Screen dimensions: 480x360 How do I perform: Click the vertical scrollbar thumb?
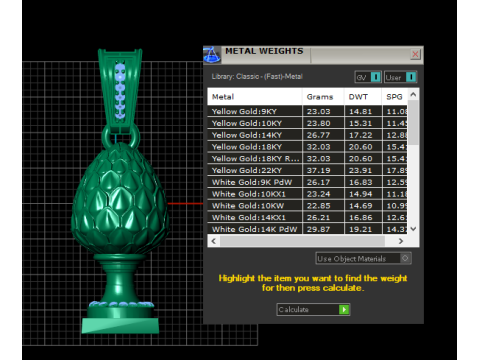pos(413,122)
